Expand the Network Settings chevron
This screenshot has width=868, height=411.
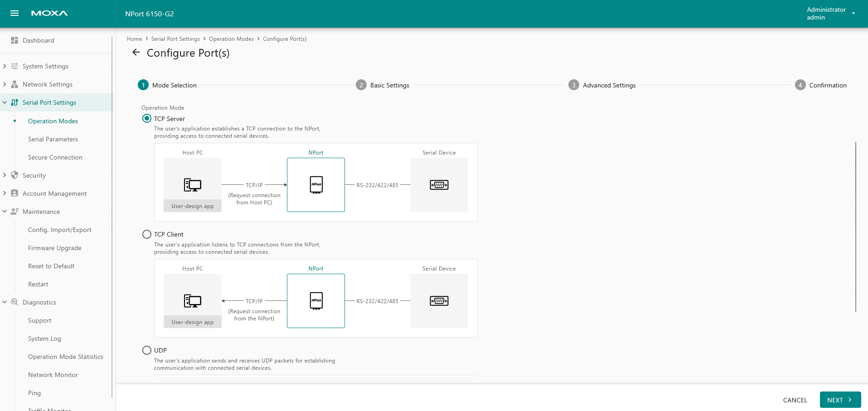click(x=5, y=84)
